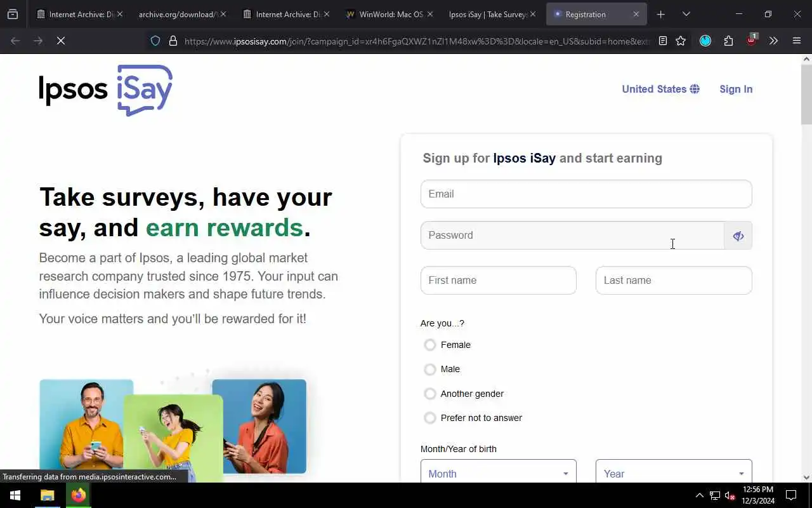812x508 pixels.
Task: Open a new tab with the plus button
Action: pos(661,14)
